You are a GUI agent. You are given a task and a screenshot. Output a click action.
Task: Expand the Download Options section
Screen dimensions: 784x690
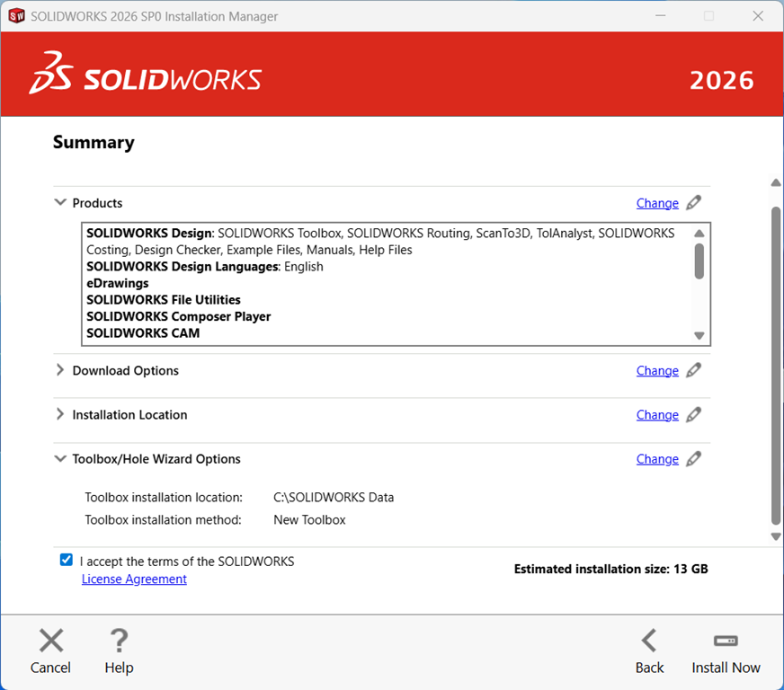(x=60, y=370)
